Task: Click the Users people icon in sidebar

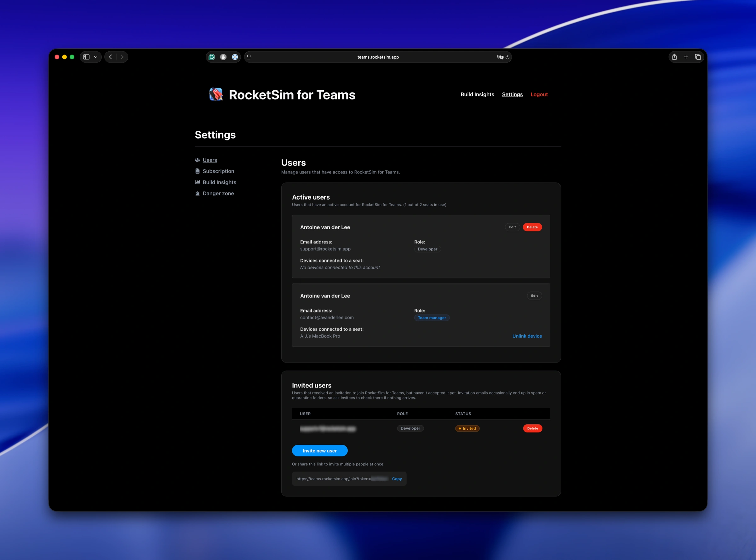Action: (x=197, y=160)
